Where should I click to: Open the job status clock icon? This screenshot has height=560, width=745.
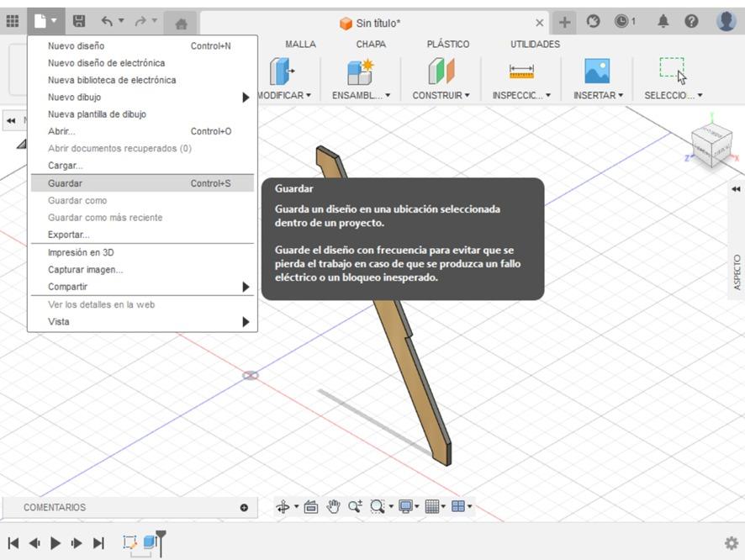point(621,21)
